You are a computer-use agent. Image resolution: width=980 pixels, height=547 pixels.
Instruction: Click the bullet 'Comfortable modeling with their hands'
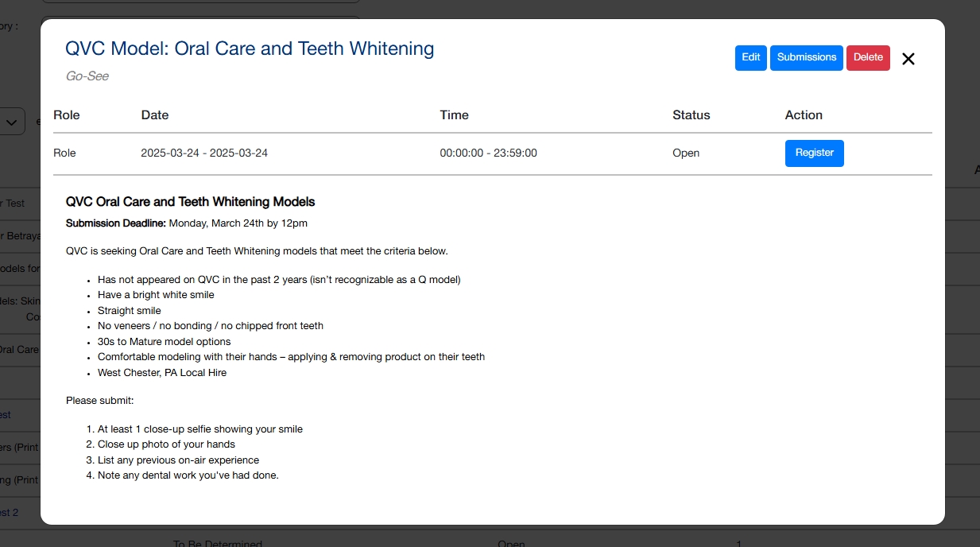(x=291, y=357)
